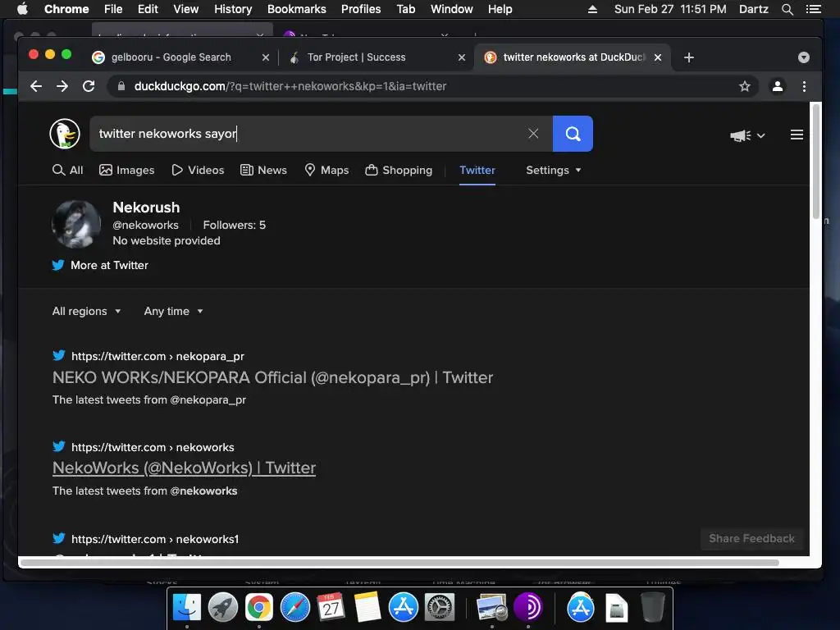
Task: Open System Preferences from the dock
Action: tap(440, 608)
